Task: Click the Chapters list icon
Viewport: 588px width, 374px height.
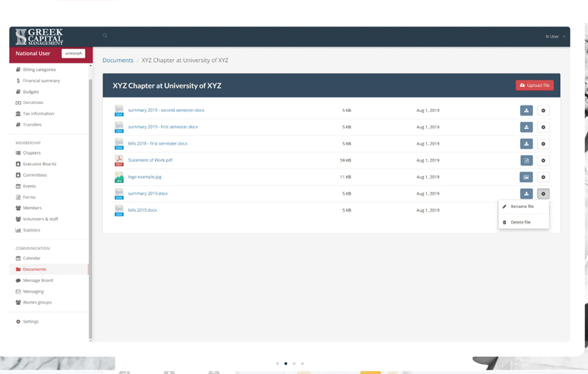Action: 18,152
